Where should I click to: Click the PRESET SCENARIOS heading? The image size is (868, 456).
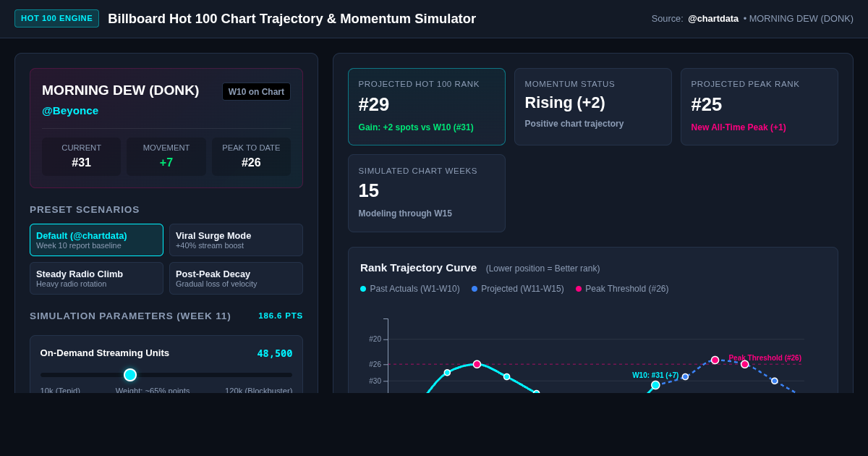(x=85, y=210)
